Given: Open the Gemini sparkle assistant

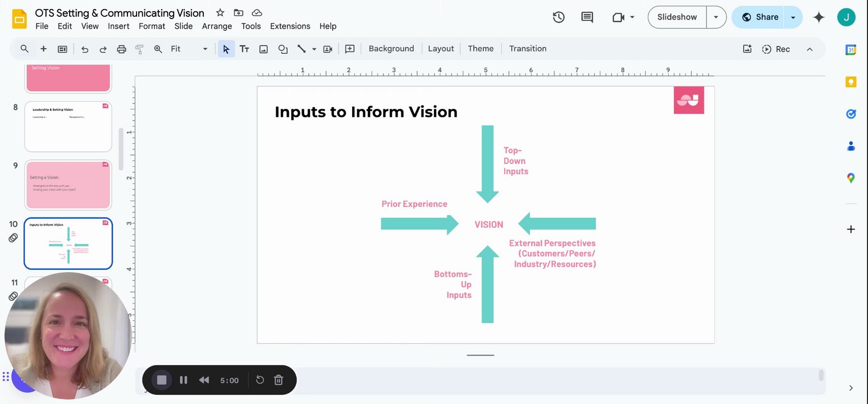Looking at the screenshot, I should pos(819,17).
